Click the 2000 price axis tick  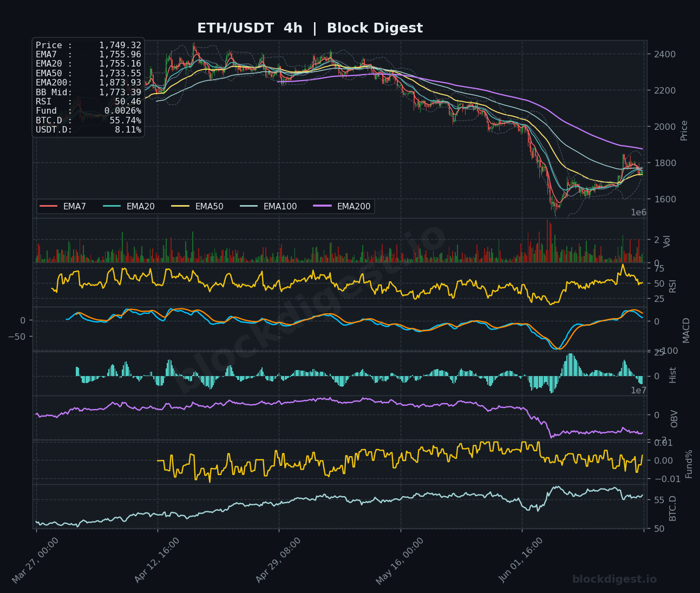pyautogui.click(x=664, y=127)
